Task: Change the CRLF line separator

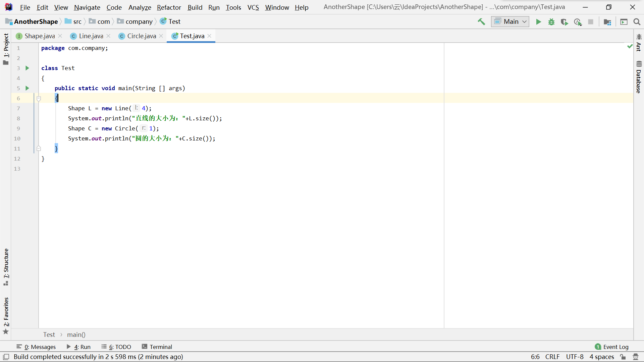Action: coord(552,357)
